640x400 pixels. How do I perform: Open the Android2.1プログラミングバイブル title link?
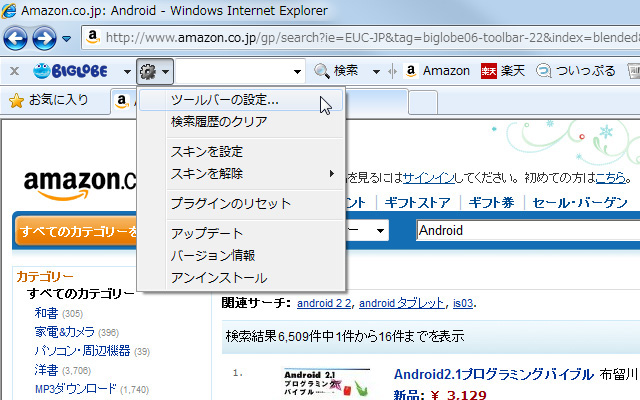click(494, 374)
